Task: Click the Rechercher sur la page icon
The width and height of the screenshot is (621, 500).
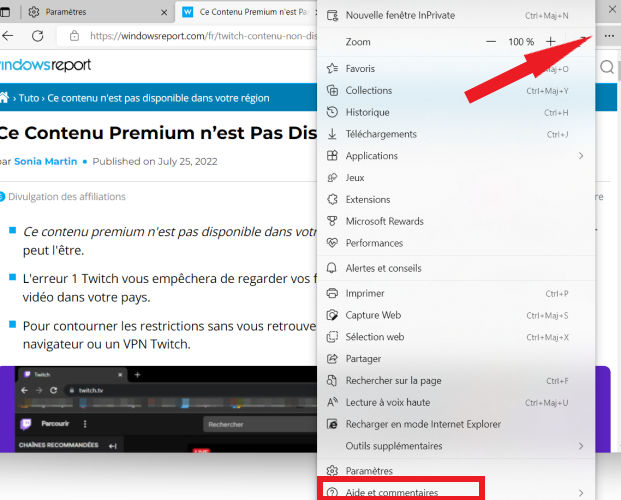Action: click(332, 380)
